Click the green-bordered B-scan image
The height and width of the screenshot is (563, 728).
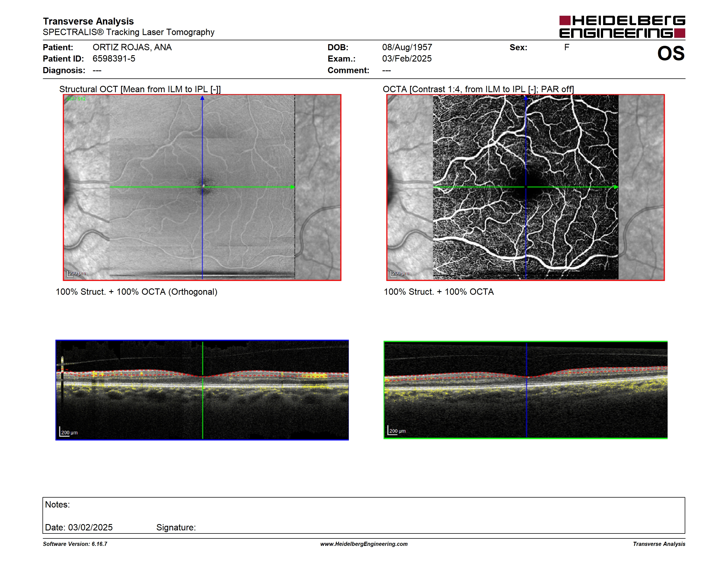point(525,390)
